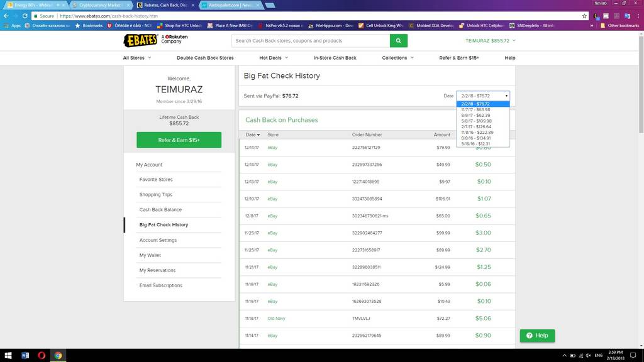Open the green Help chat button

(537, 336)
